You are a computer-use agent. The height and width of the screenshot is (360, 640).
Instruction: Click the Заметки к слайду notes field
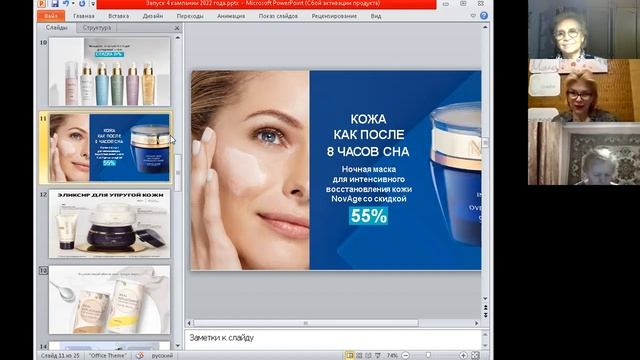(x=333, y=339)
